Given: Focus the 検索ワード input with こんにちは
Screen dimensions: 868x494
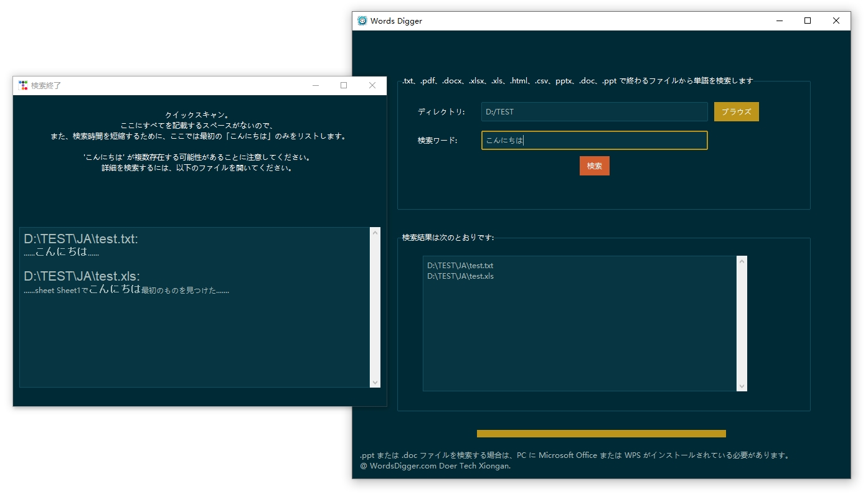Looking at the screenshot, I should (x=594, y=141).
